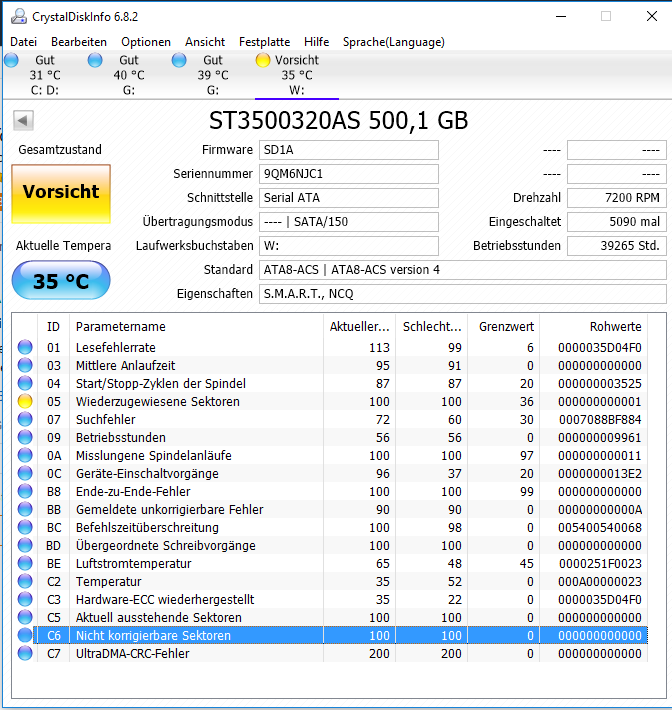Click status icon of Geräte-Einschaltvorgänge row
Screen dimensions: 672x710
click(x=25, y=473)
